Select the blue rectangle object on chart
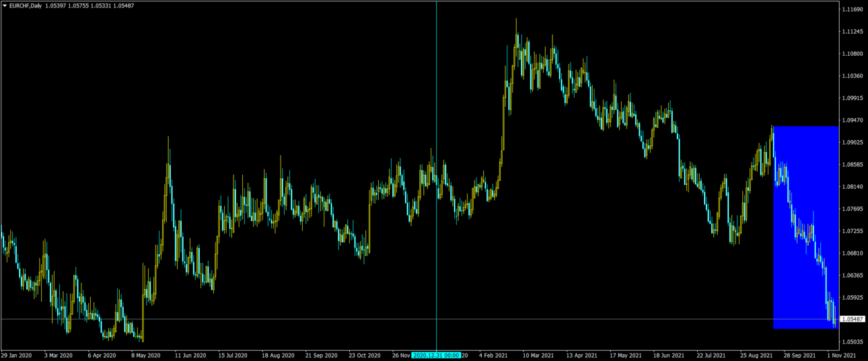The height and width of the screenshot is (361, 868). (805, 227)
